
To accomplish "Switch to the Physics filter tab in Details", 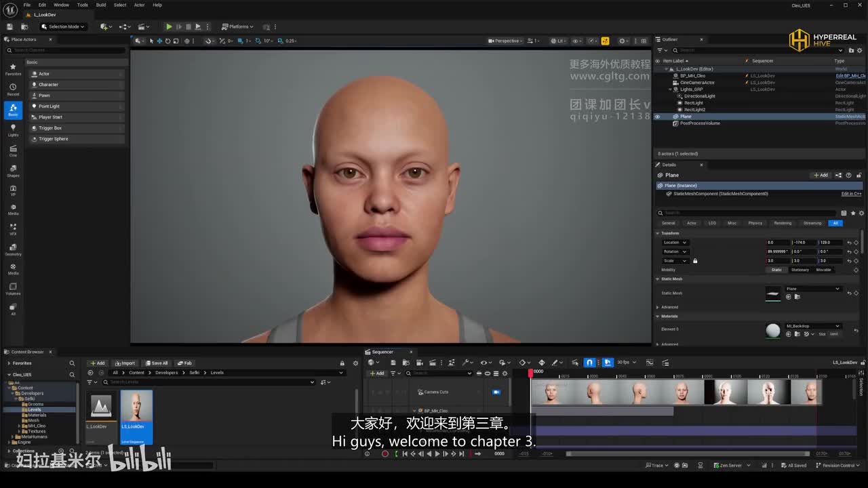I will (x=755, y=223).
